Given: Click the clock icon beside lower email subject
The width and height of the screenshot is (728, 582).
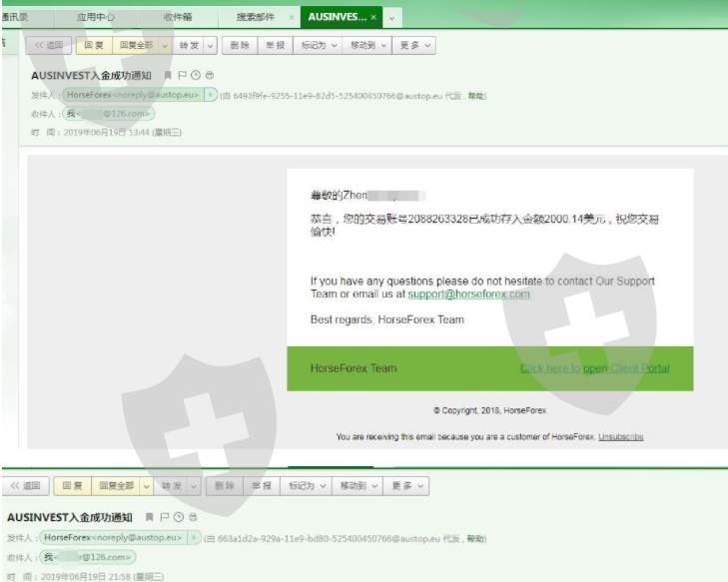Looking at the screenshot, I should [179, 517].
